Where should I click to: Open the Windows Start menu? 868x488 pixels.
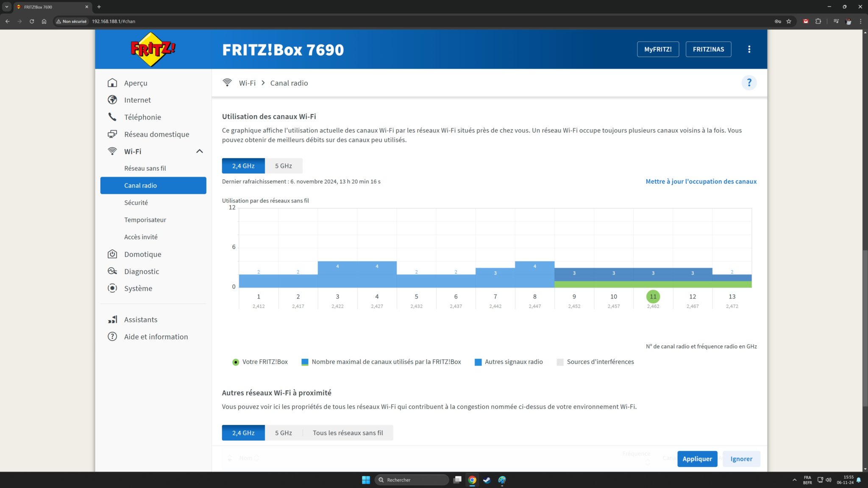pos(366,480)
